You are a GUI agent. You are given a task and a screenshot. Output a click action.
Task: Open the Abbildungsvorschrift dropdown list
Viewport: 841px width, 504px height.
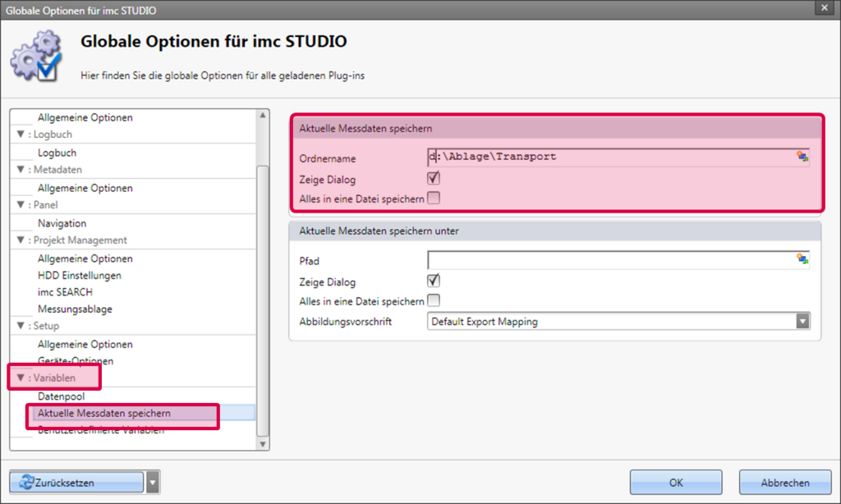pyautogui.click(x=802, y=320)
